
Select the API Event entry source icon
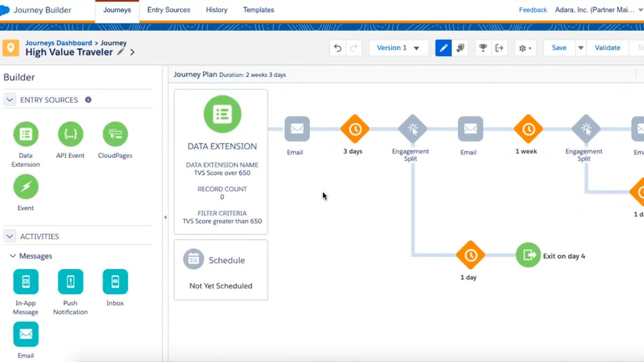pos(70,134)
